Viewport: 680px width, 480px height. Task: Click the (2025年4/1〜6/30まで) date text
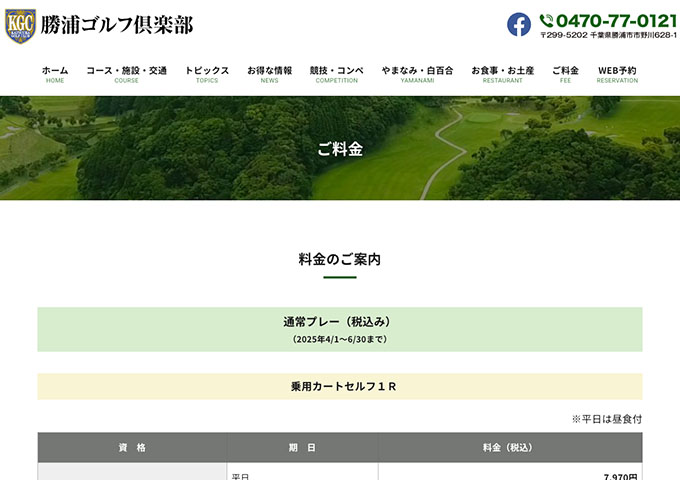[340, 339]
